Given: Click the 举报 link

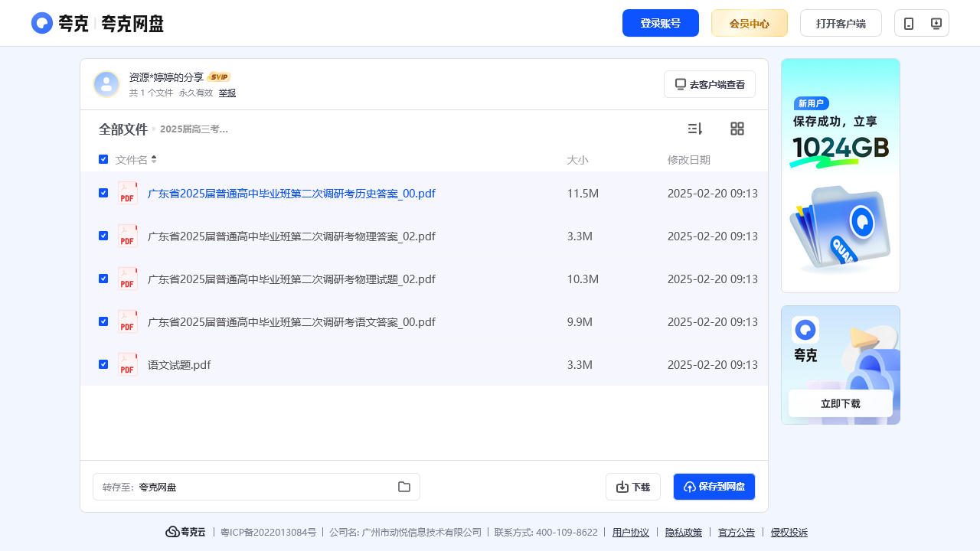Looking at the screenshot, I should coord(227,93).
